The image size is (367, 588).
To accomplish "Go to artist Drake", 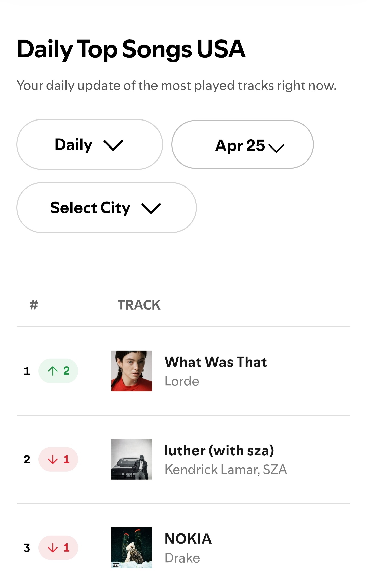I will pyautogui.click(x=182, y=558).
